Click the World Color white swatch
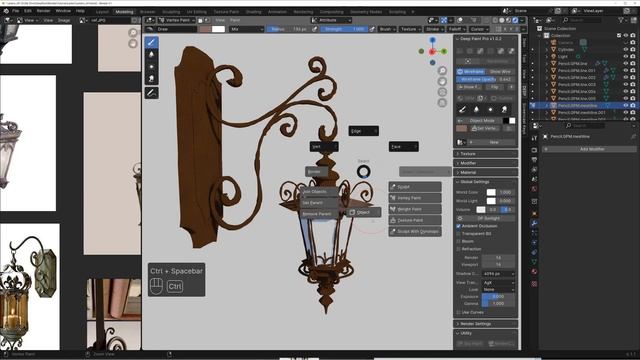 pyautogui.click(x=491, y=192)
